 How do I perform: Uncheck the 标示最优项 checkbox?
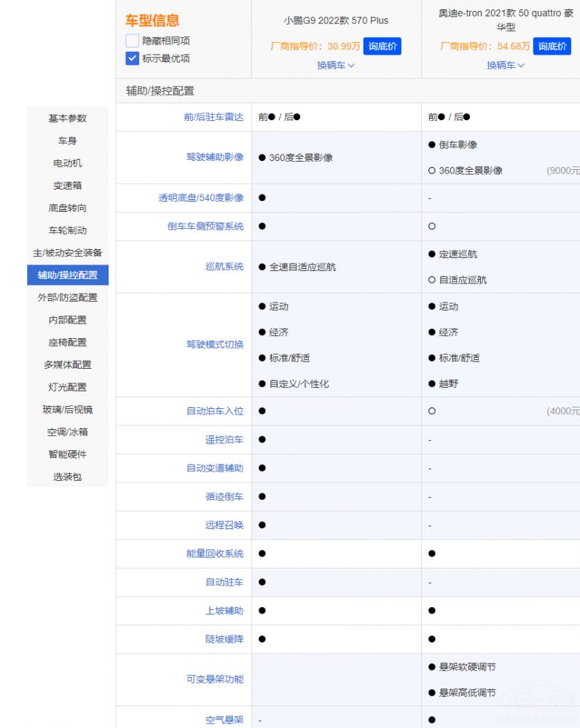[x=132, y=58]
